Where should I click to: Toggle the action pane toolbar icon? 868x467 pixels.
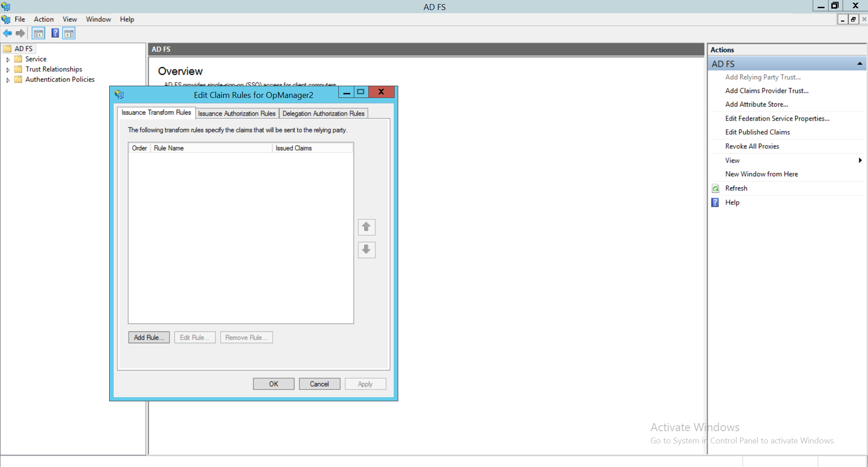click(x=69, y=33)
